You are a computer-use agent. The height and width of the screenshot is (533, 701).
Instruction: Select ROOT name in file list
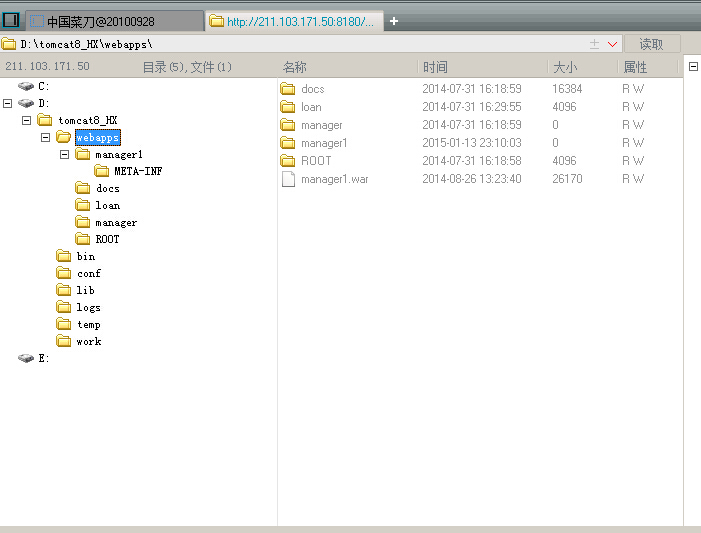316,161
